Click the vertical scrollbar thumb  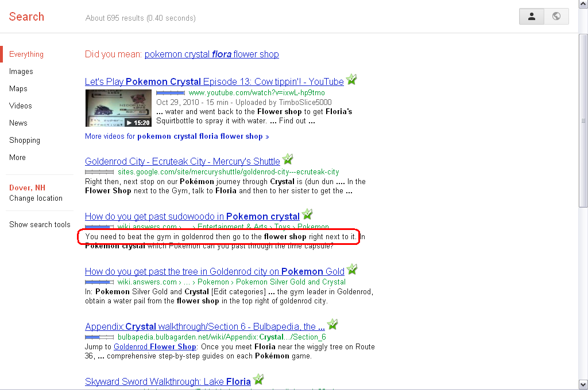583,120
